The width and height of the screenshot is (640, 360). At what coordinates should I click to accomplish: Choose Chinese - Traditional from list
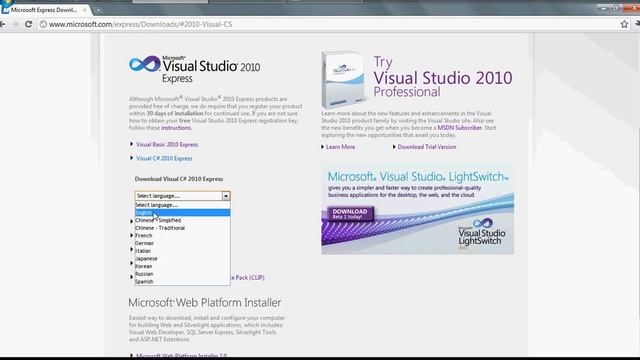click(x=182, y=228)
